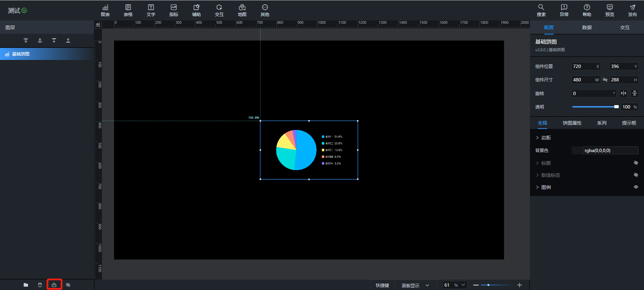This screenshot has width=644, height=290.
Task: Click the 预览 preview icon
Action: 609,10
